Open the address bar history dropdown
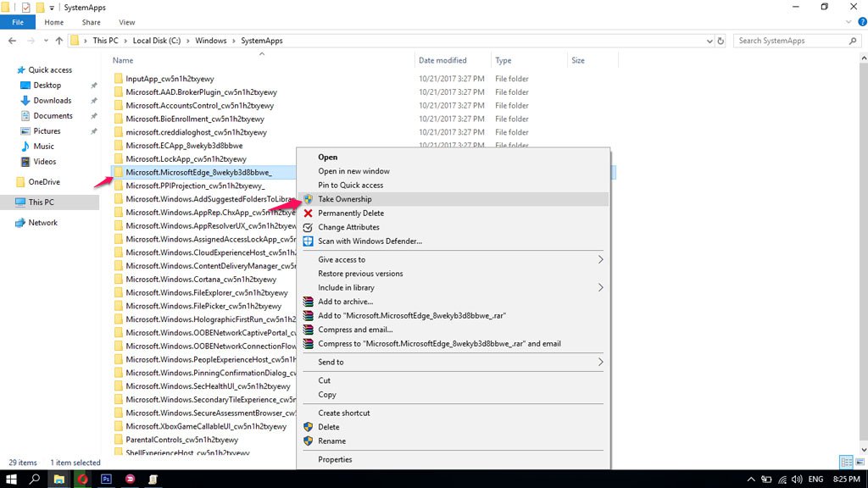The image size is (868, 488). coord(709,41)
